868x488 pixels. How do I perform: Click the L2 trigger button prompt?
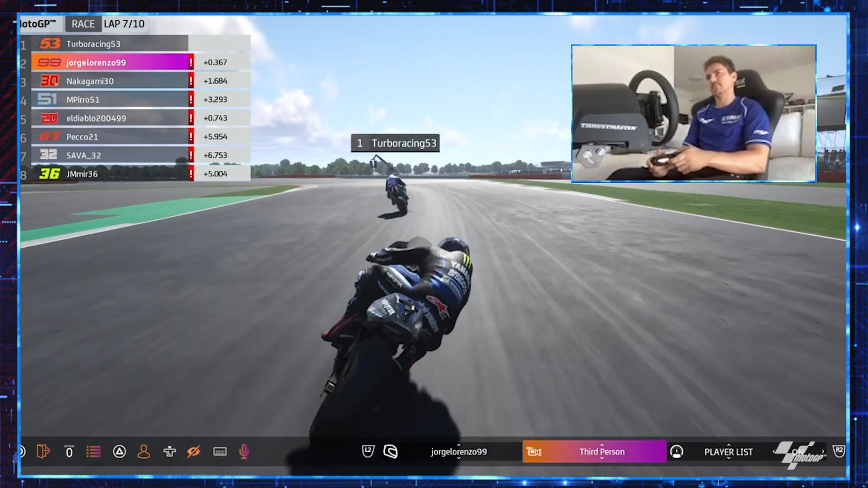tap(368, 451)
